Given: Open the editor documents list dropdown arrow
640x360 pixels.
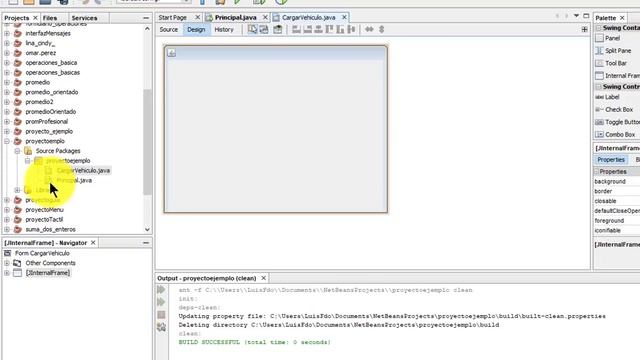Looking at the screenshot, I should (x=576, y=16).
